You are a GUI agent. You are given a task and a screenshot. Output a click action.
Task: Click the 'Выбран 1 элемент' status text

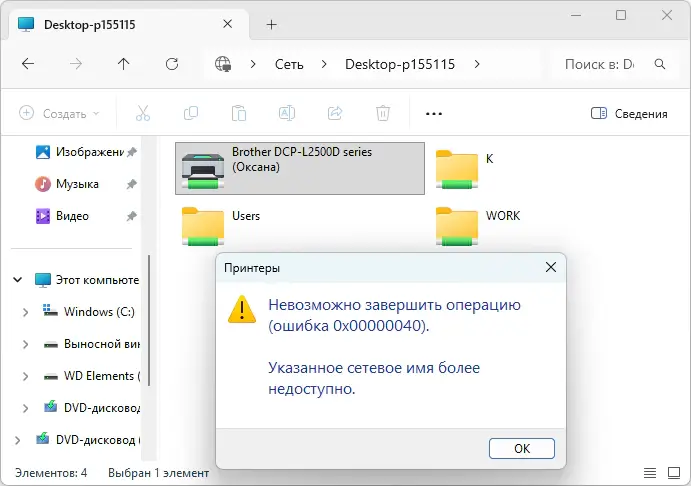pos(159,473)
